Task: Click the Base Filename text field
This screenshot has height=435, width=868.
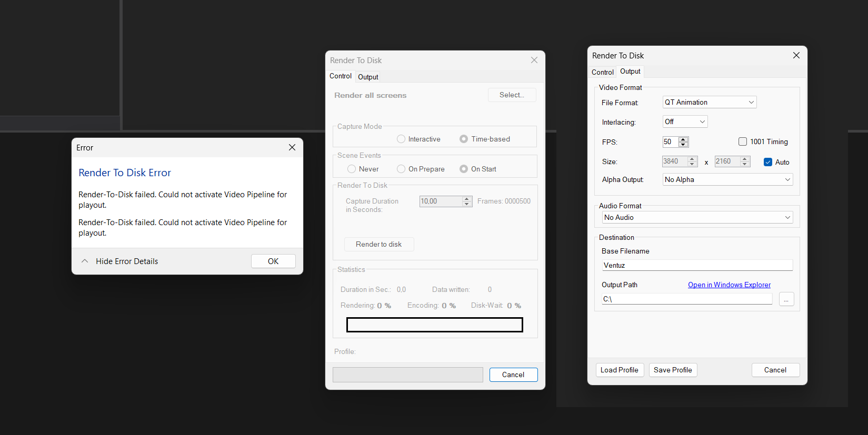Action: pyautogui.click(x=697, y=266)
